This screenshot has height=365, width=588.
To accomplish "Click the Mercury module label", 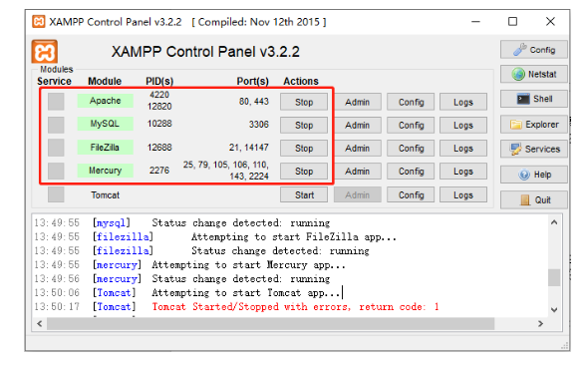I will (105, 171).
